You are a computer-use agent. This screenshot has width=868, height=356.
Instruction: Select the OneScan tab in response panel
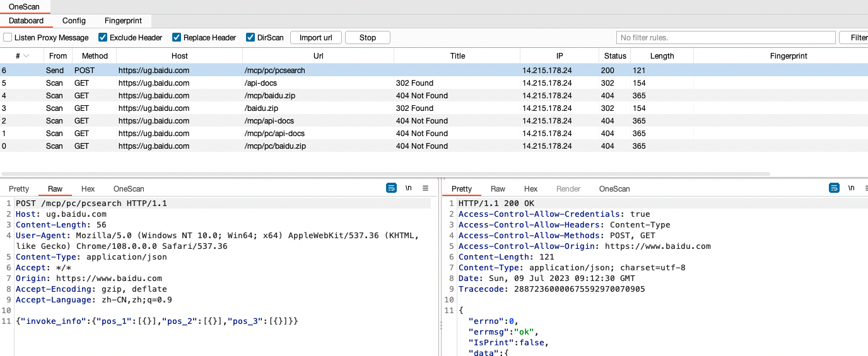click(x=614, y=188)
